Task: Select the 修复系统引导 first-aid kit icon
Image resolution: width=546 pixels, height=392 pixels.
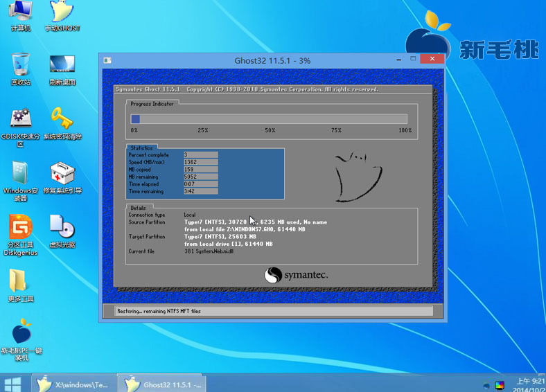Action: tap(62, 177)
